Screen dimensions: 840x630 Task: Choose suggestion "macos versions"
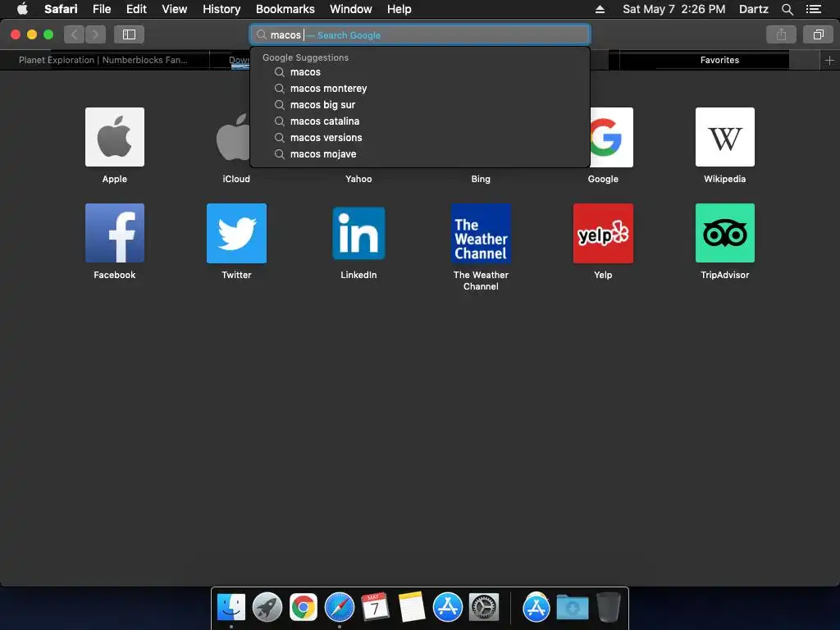pos(420,138)
